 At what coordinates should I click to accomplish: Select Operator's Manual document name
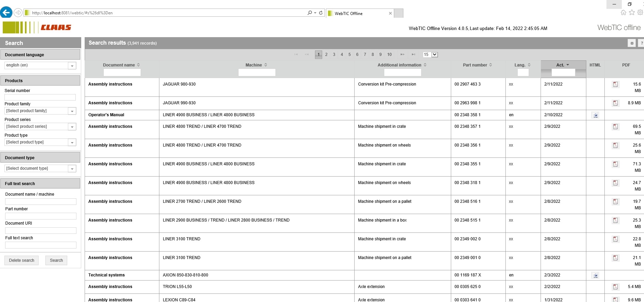tap(106, 115)
